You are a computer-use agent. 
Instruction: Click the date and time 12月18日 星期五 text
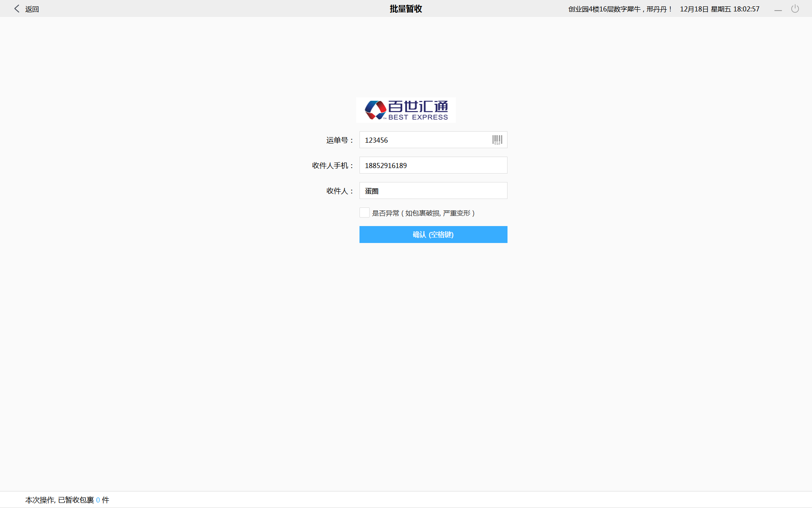coord(720,9)
